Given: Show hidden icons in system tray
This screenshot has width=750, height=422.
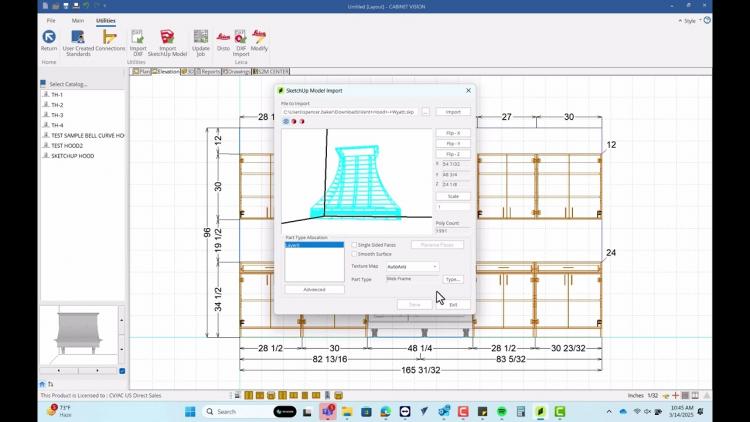Looking at the screenshot, I should [x=609, y=411].
